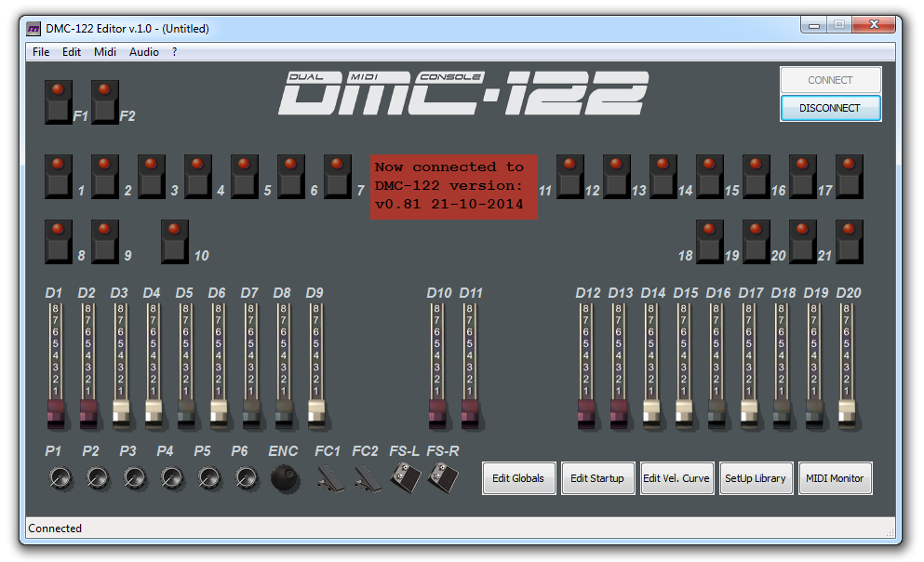Select the P2 rotary knob
Image resolution: width=924 pixels, height=562 pixels.
[x=98, y=477]
